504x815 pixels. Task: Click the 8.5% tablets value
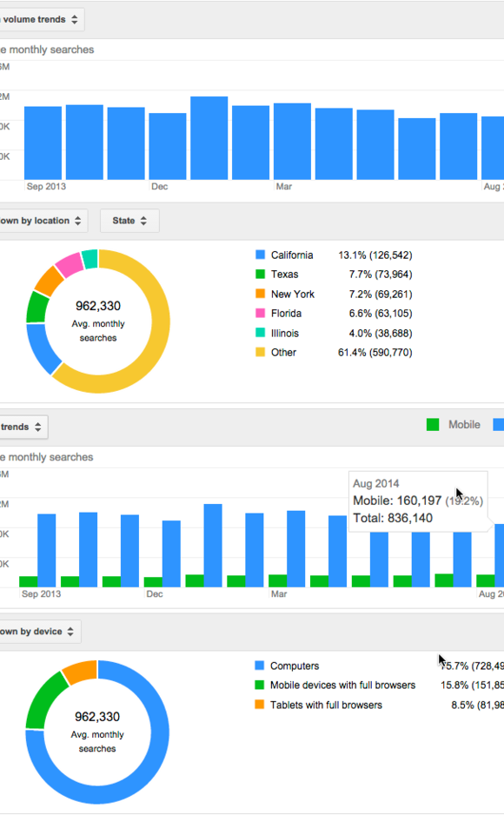click(x=478, y=705)
